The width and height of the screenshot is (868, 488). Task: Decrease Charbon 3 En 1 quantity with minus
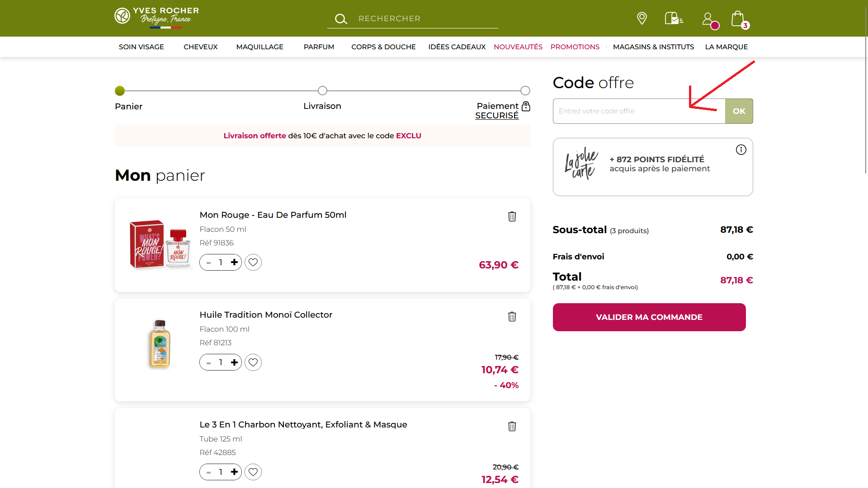208,473
